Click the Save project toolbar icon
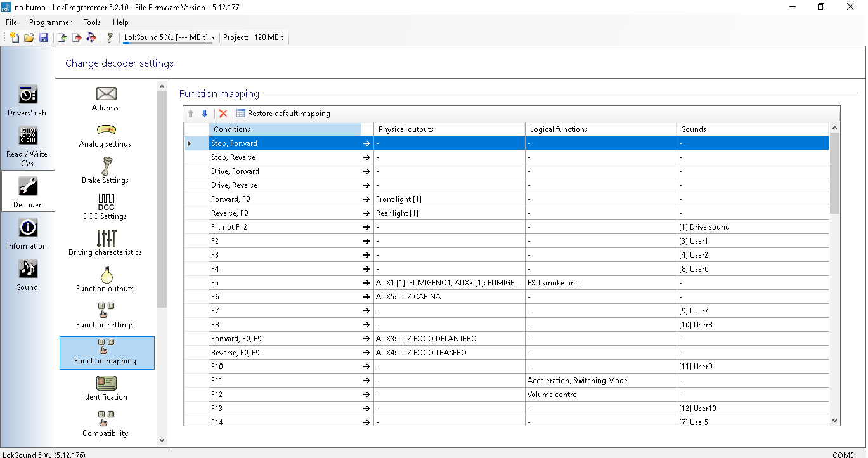868x458 pixels. click(x=44, y=37)
